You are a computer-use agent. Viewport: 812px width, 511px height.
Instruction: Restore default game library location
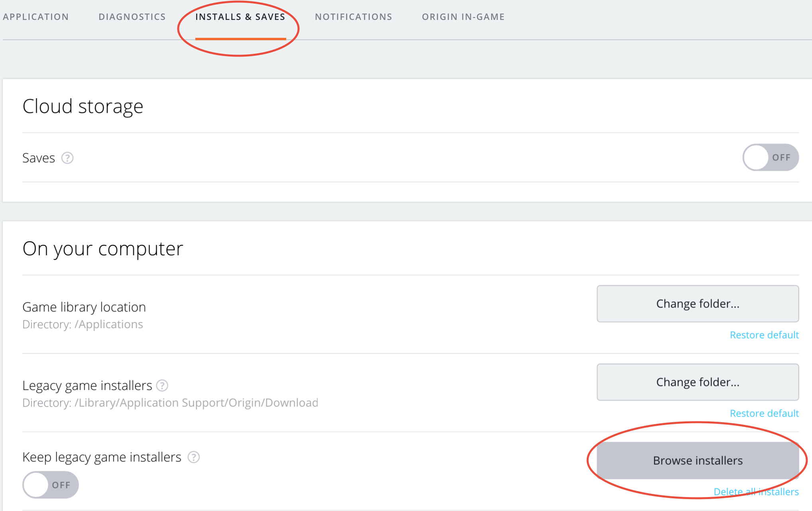pyautogui.click(x=764, y=335)
